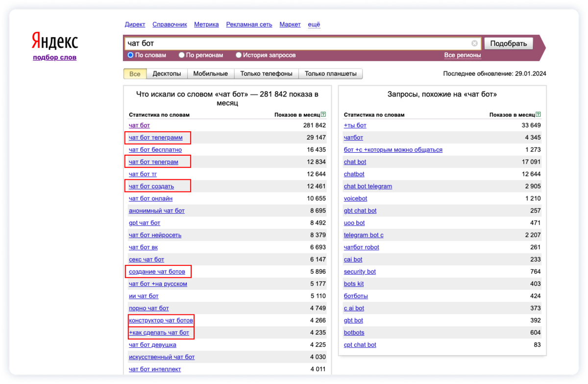588x384 pixels.
Task: Select the 'История запросов' radio button
Action: (x=239, y=55)
